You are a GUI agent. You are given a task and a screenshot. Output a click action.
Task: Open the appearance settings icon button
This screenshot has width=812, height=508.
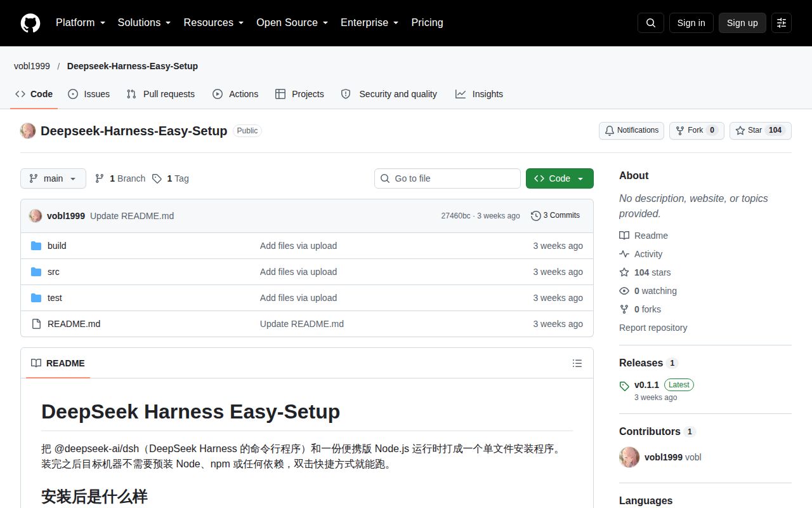coord(782,23)
